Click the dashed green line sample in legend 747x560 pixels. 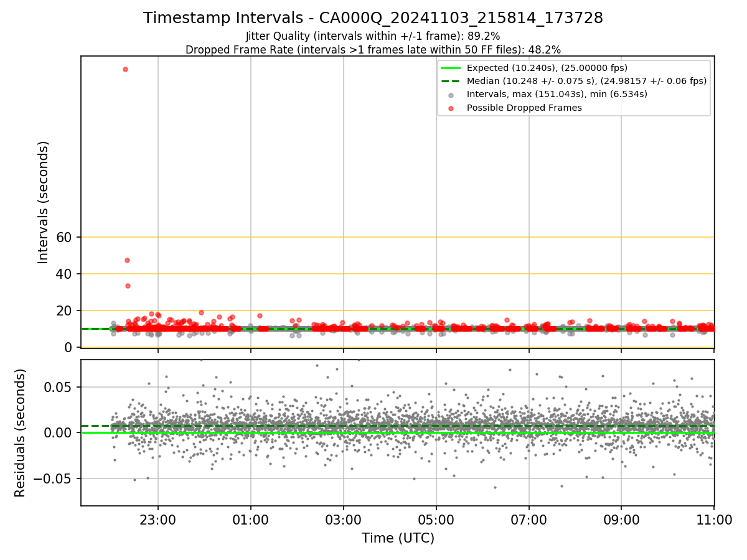(x=451, y=81)
